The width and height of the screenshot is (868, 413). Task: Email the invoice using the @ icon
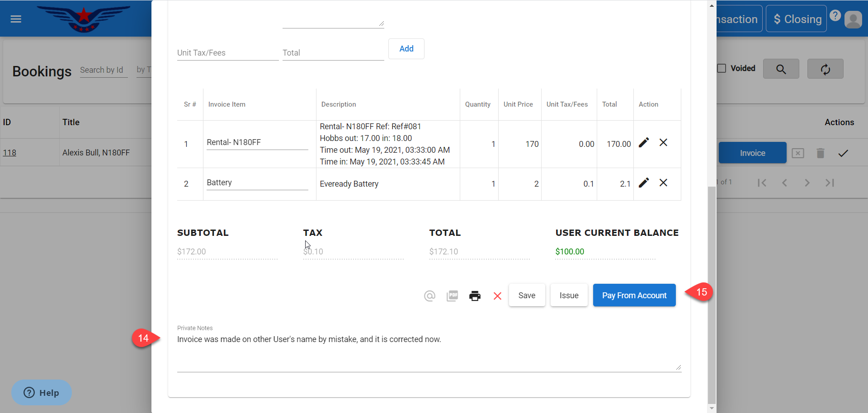point(429,296)
